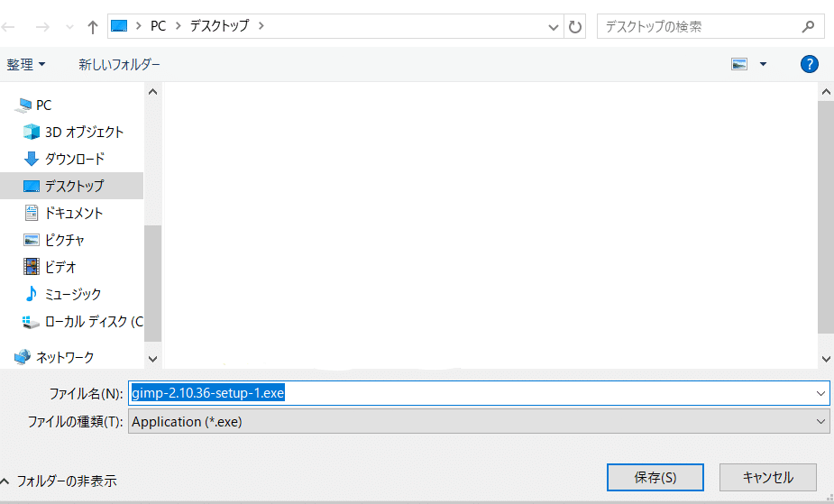Viewport: 834px width, 504px height.
Task: Refresh the current folder view
Action: (x=575, y=26)
